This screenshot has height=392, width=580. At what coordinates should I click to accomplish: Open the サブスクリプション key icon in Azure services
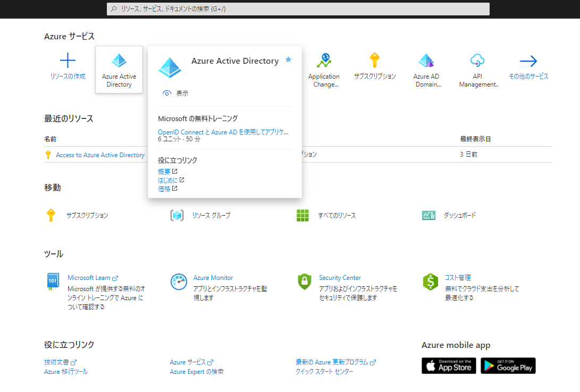click(375, 61)
